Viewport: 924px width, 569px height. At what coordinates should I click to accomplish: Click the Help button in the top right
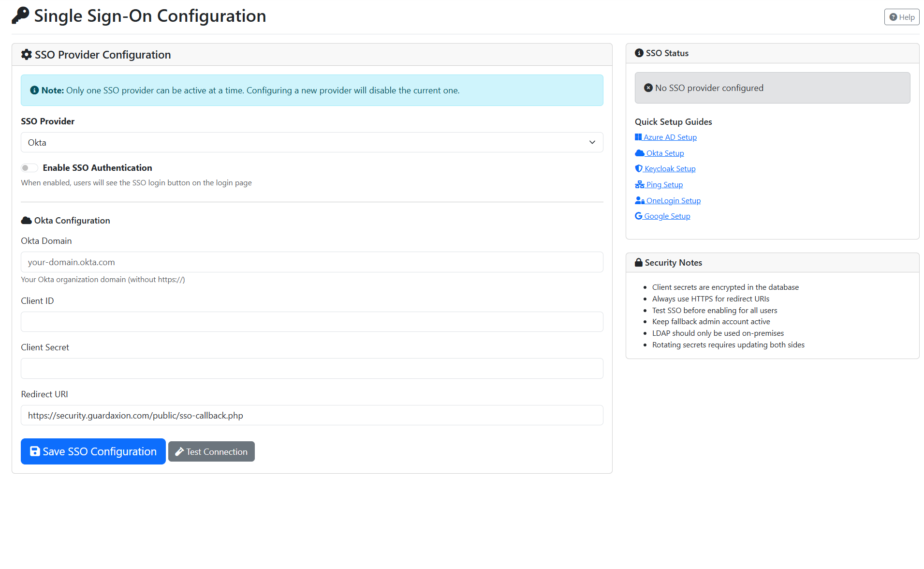click(x=901, y=16)
